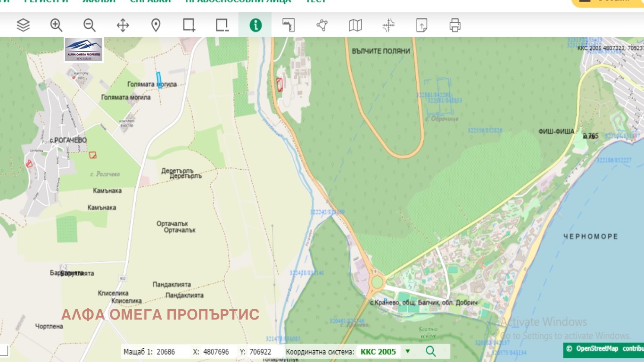Choose the remove from selection rectangle tool
644x362 pixels.
pos(222,25)
